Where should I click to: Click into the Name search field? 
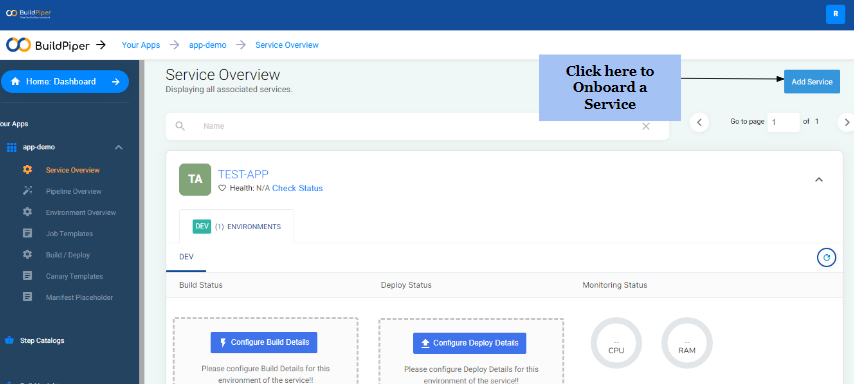pyautogui.click(x=417, y=126)
